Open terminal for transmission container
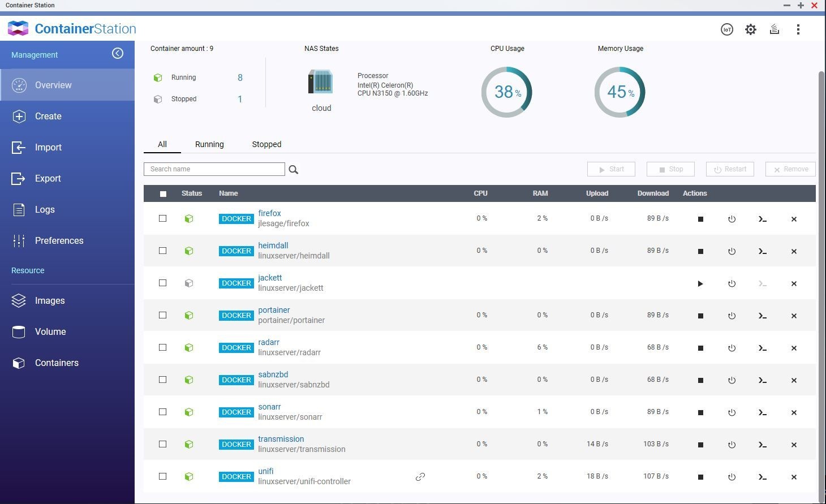The height and width of the screenshot is (504, 826). pos(763,445)
